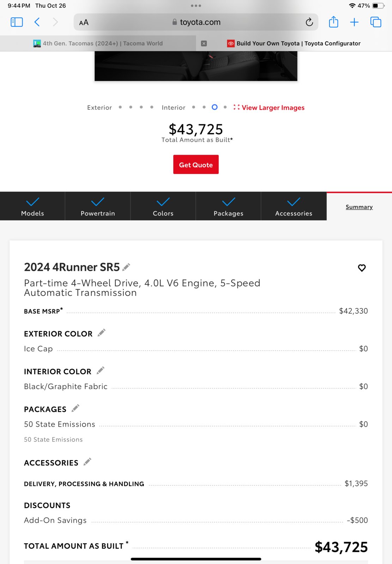Select the second exterior image dot
The height and width of the screenshot is (564, 392).
pyautogui.click(x=131, y=107)
